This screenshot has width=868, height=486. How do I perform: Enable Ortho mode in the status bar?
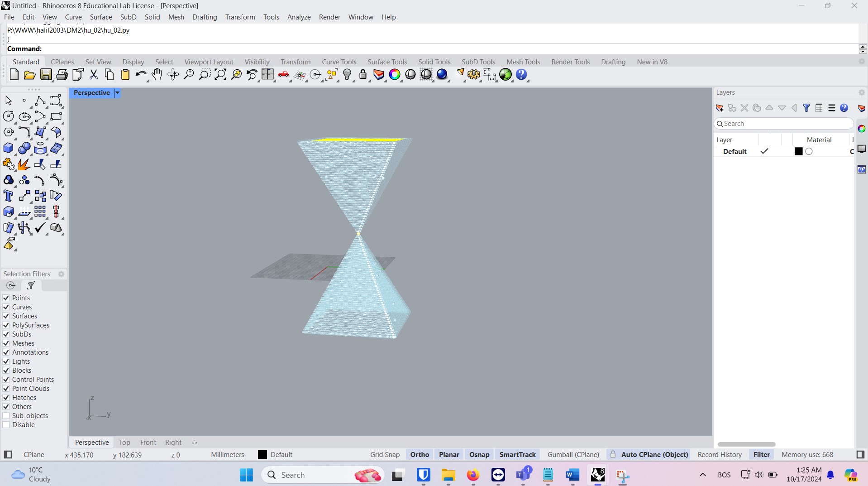pos(419,454)
